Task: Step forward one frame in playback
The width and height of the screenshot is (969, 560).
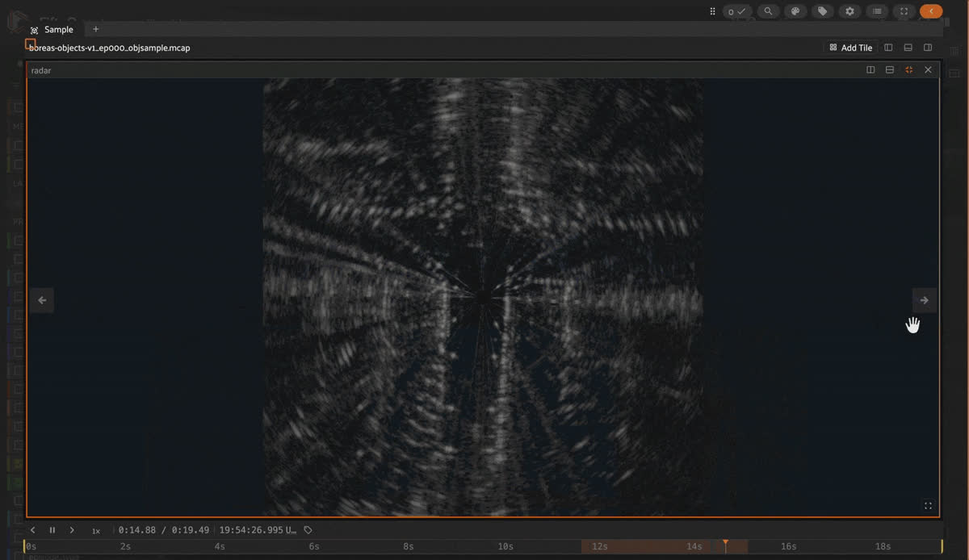Action: [72, 530]
